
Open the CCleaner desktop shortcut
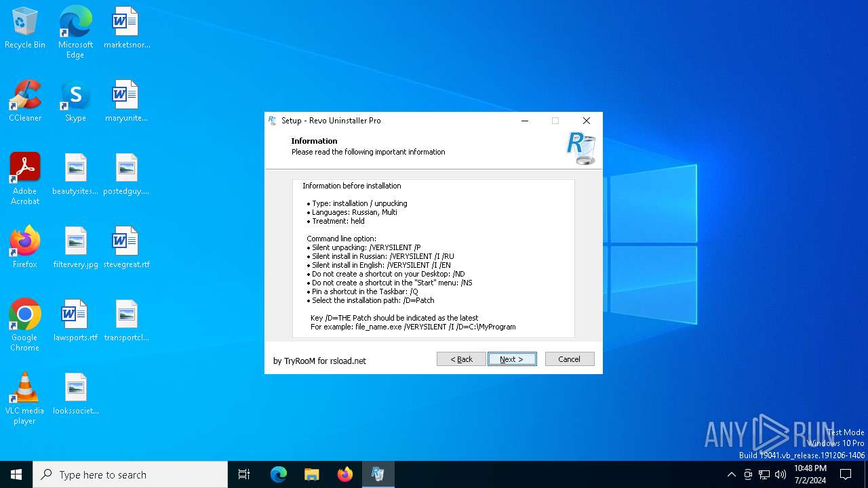click(25, 101)
